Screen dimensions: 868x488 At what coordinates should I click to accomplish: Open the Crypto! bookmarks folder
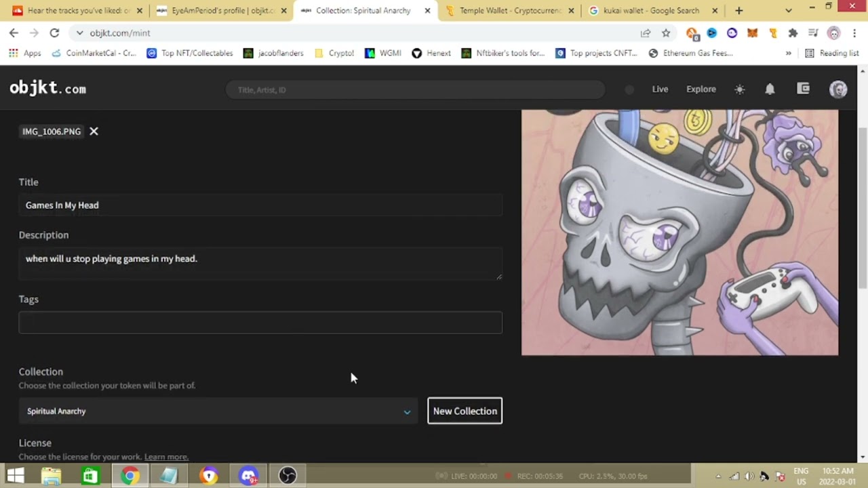point(334,53)
